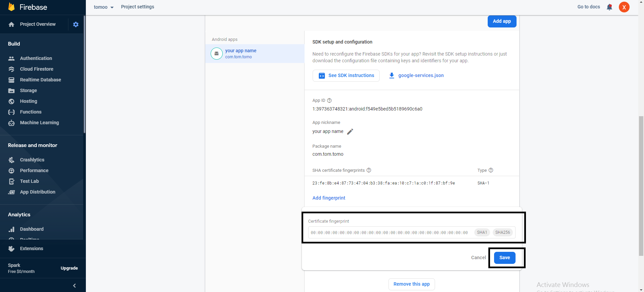Click the notifications bell icon
The image size is (644, 292).
point(609,7)
